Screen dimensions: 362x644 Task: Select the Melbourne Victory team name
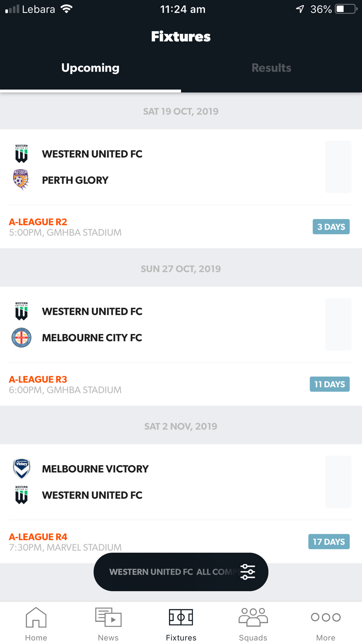point(95,469)
